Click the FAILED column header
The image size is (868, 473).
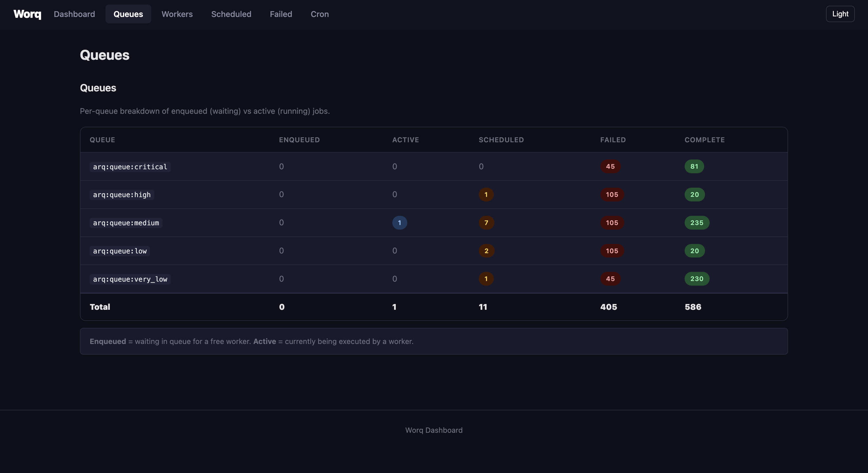point(612,140)
